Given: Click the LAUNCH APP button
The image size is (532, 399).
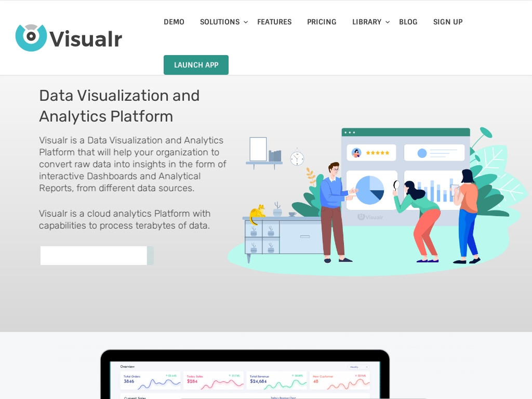Looking at the screenshot, I should pos(196,65).
